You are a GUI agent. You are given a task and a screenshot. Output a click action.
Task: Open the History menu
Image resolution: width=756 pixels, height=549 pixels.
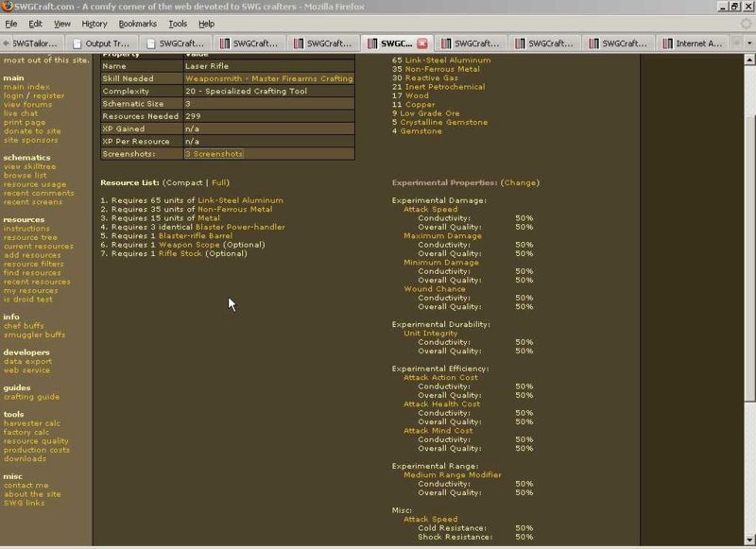pyautogui.click(x=94, y=23)
